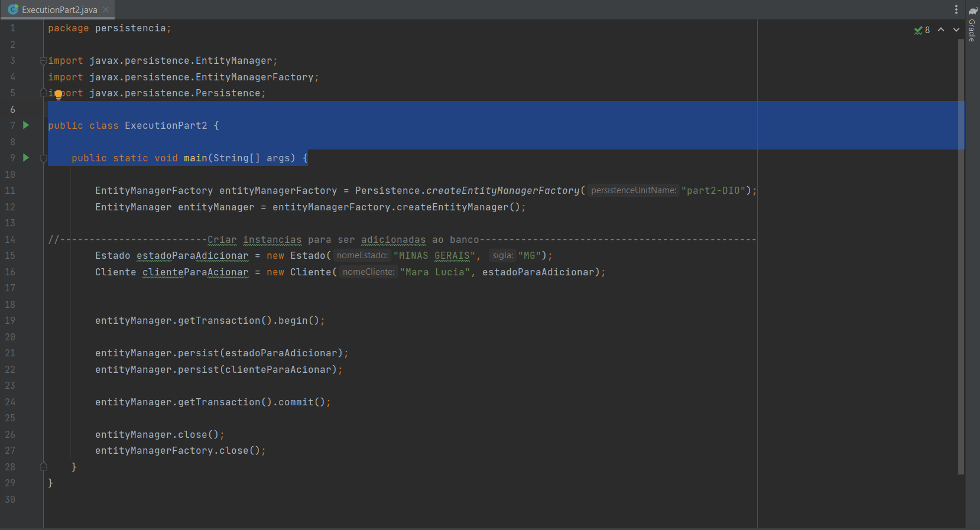
Task: Click the fold end marker at main closing brace
Action: tap(43, 467)
